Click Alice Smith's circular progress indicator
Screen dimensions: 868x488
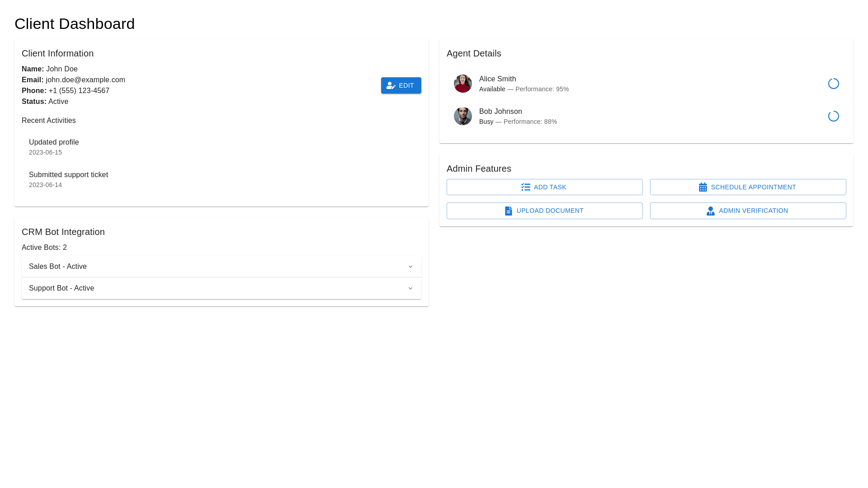tap(833, 84)
